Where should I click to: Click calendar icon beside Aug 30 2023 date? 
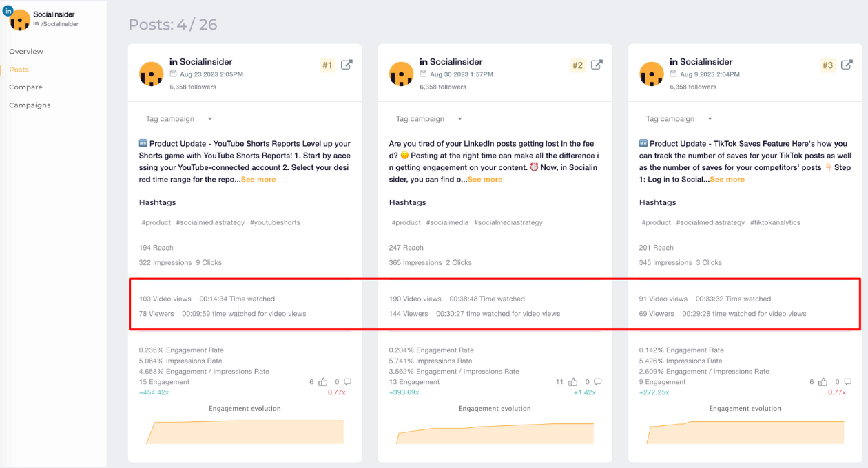423,74
